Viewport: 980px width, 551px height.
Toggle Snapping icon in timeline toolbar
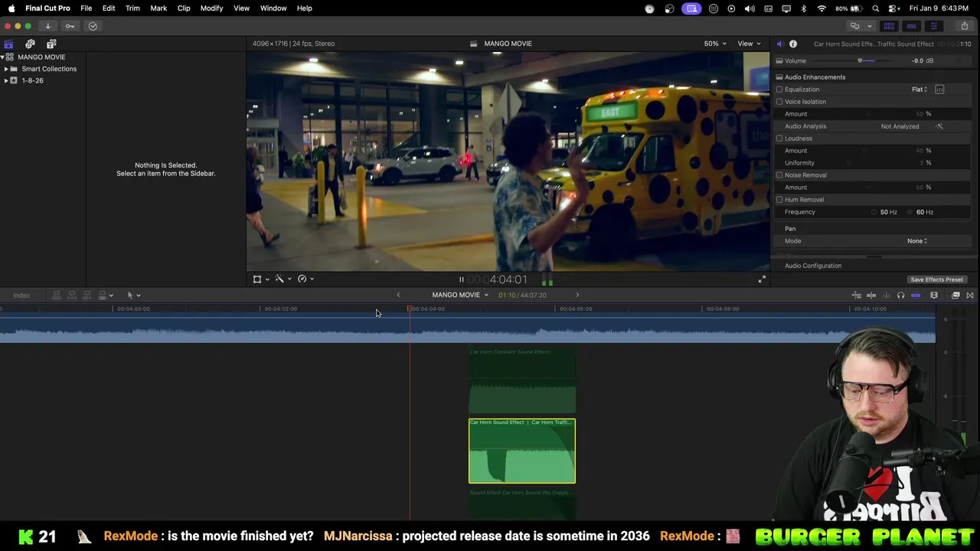point(916,295)
